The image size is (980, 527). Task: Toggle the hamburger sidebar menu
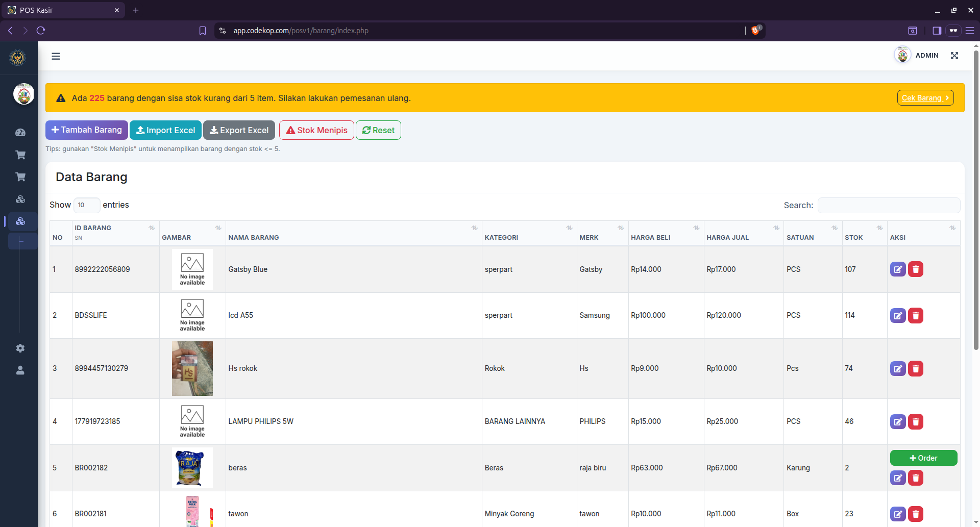coord(56,56)
